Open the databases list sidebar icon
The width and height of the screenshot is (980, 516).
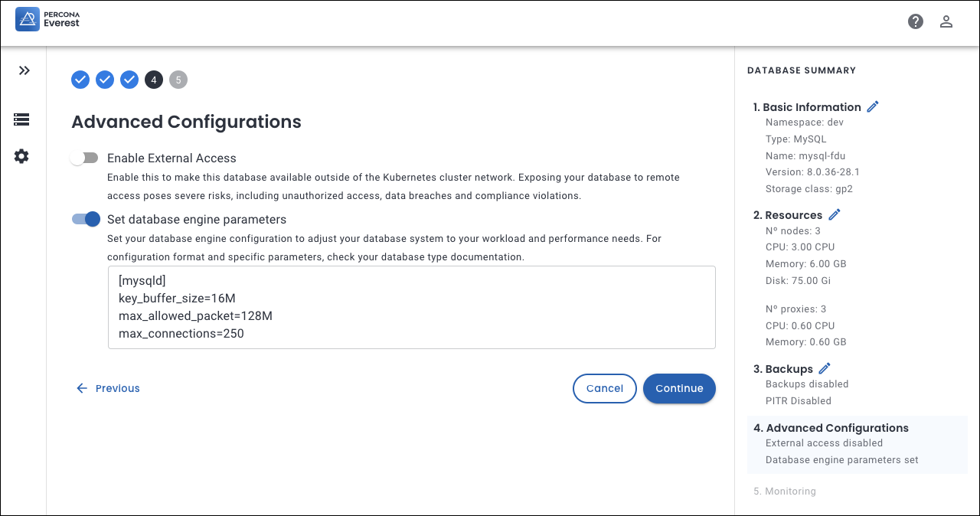click(x=21, y=119)
